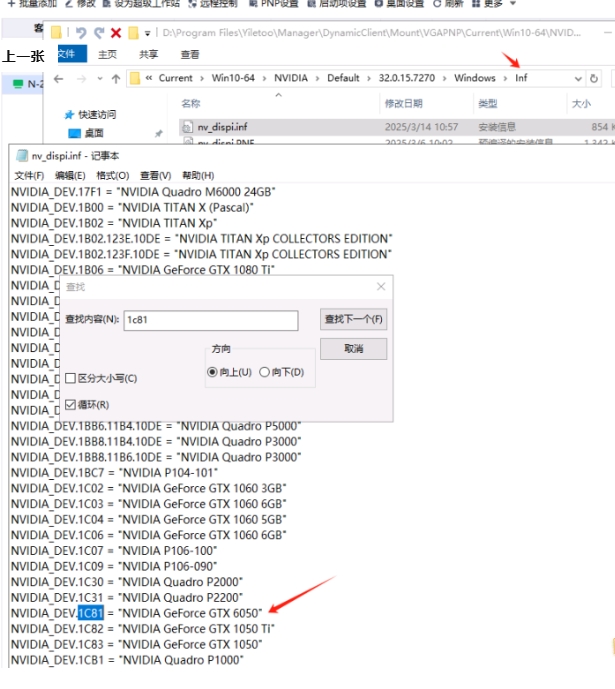Expand the chevron after Current
615x689 pixels.
[x=202, y=78]
